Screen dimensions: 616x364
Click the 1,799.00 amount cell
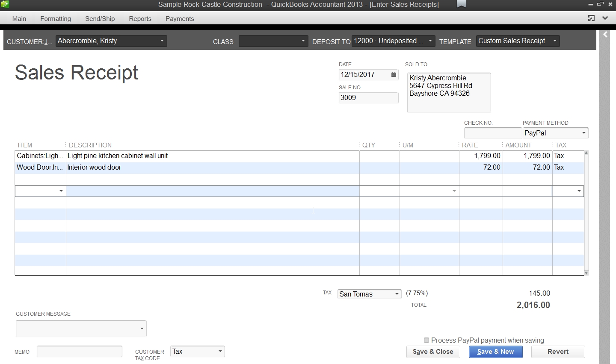click(x=527, y=156)
